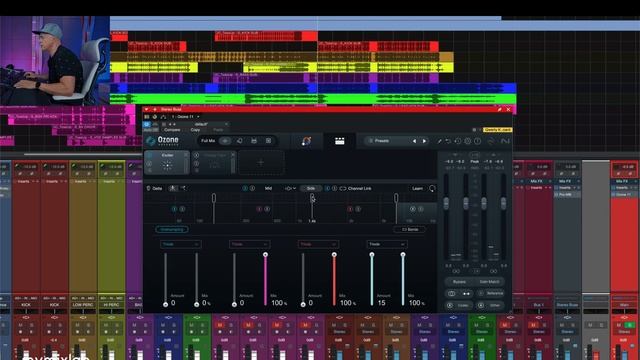Select previous Ozone preset arrow

click(x=414, y=141)
